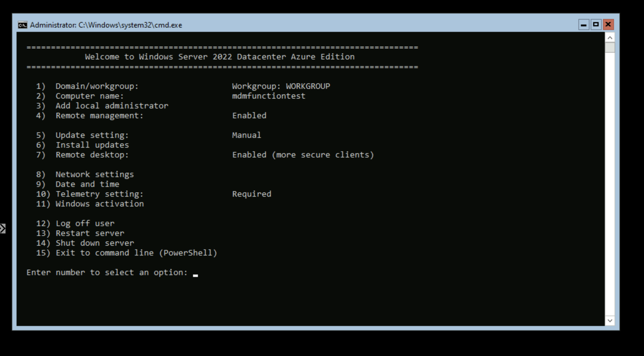Click the cmd.exe icon in title bar
Image resolution: width=644 pixels, height=356 pixels.
click(22, 25)
